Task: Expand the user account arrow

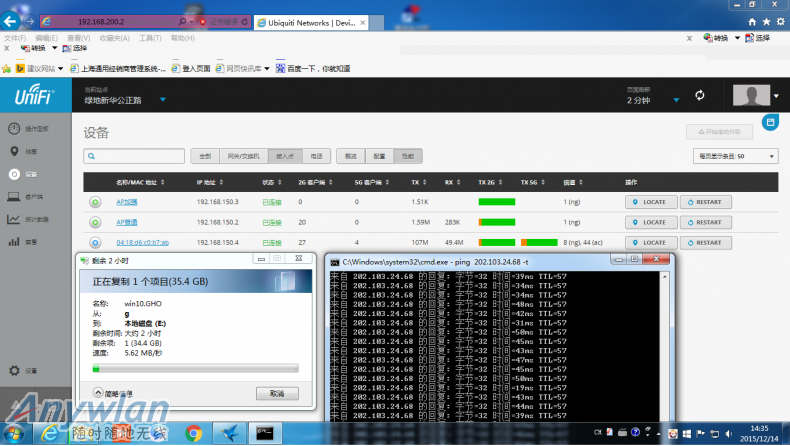Action: point(776,96)
